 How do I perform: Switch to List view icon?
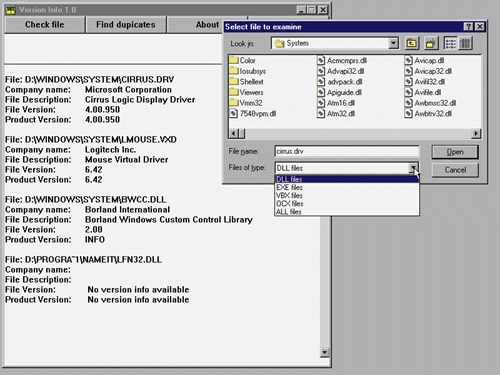451,43
